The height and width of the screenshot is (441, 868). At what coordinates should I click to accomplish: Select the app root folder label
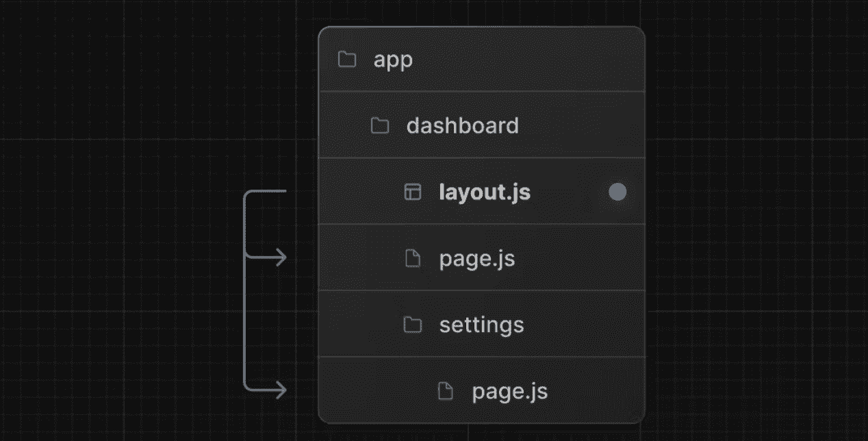point(393,60)
